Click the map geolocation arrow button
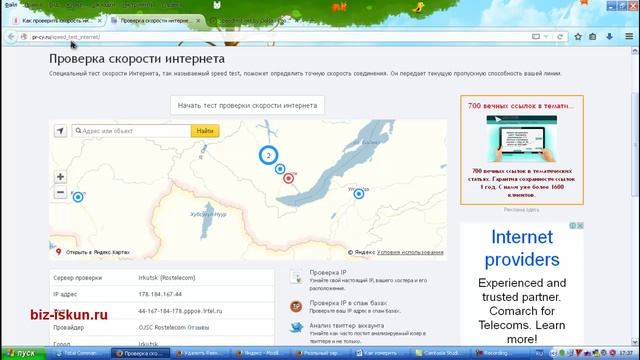Viewport: 640px width, 360px height. (x=60, y=131)
